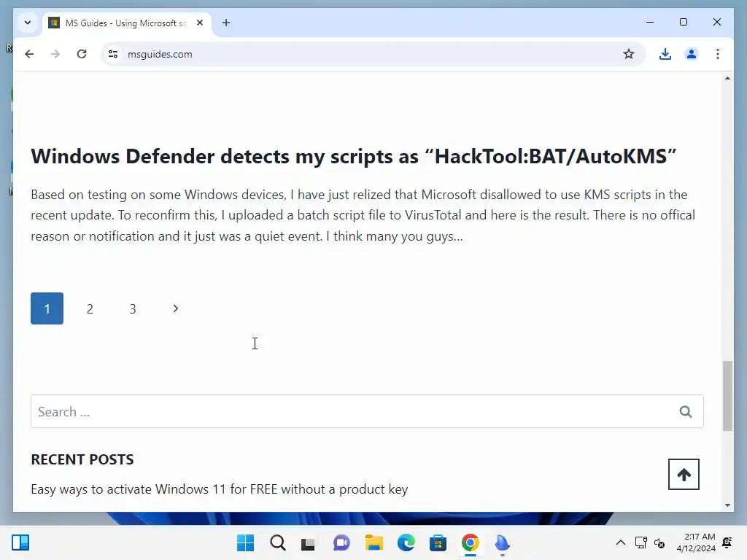
Task: Open the Windows Defender HackTool article title
Action: click(354, 156)
